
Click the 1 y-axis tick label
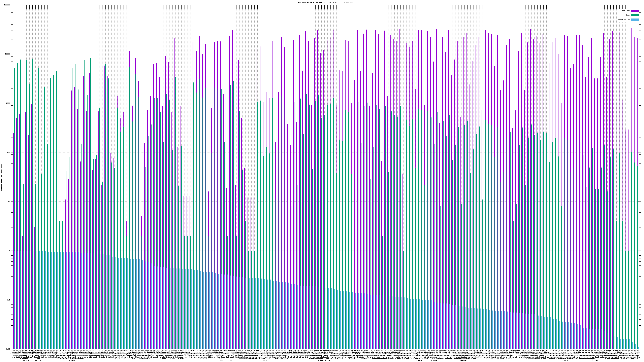tap(10, 251)
